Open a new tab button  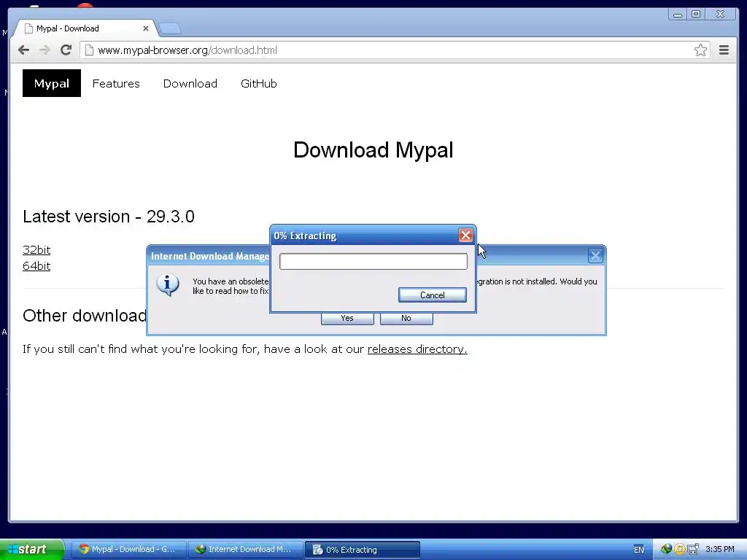click(170, 28)
